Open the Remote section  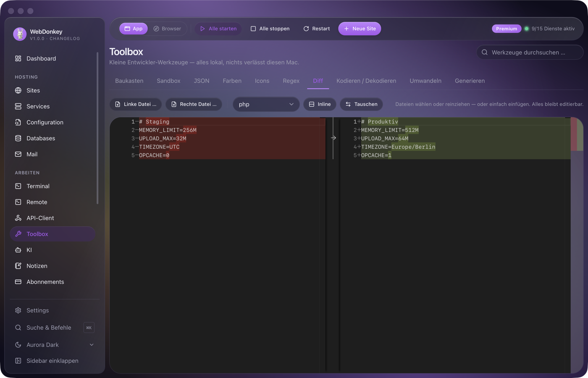(53, 202)
